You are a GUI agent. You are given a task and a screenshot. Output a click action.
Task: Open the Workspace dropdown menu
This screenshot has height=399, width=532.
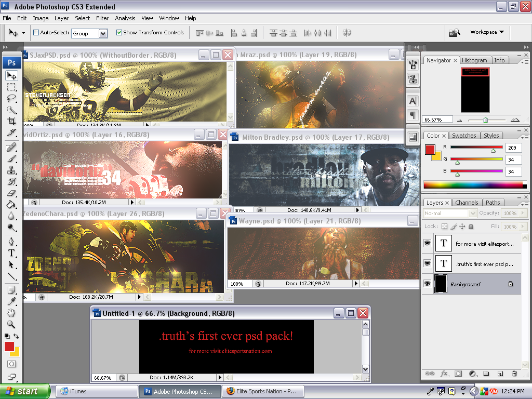(487, 32)
